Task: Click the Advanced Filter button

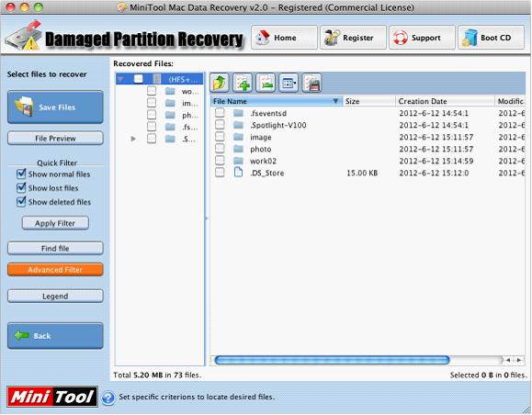Action: (x=55, y=270)
